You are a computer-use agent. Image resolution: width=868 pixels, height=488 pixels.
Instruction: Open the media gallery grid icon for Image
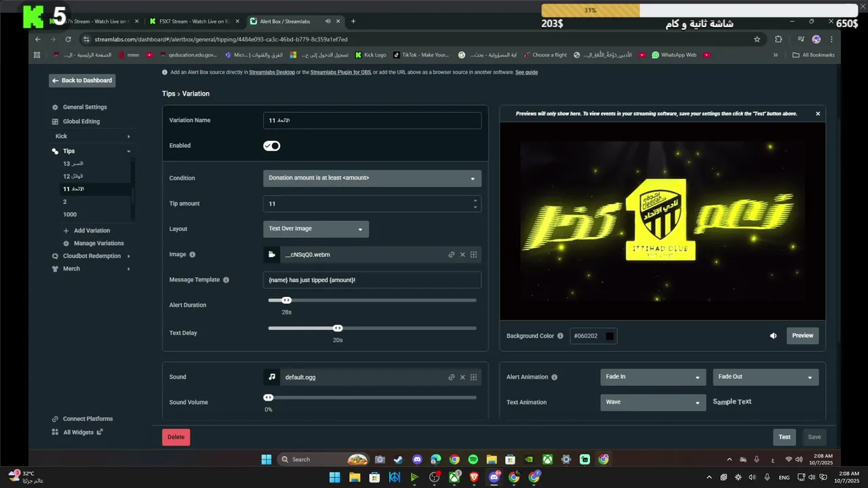coord(473,255)
